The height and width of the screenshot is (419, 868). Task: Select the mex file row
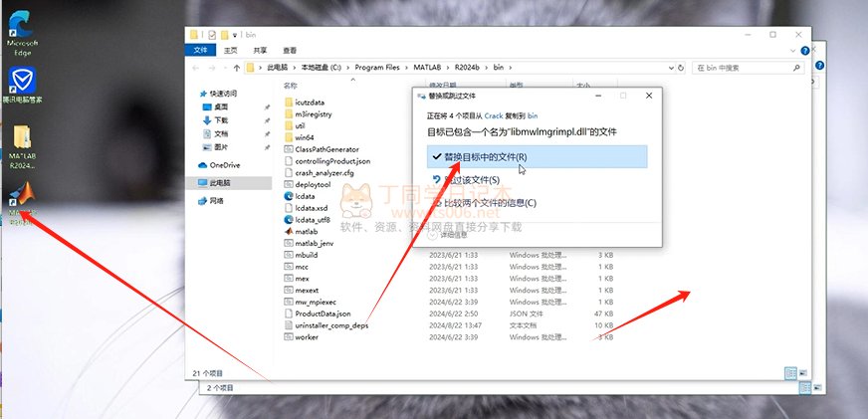click(448, 279)
